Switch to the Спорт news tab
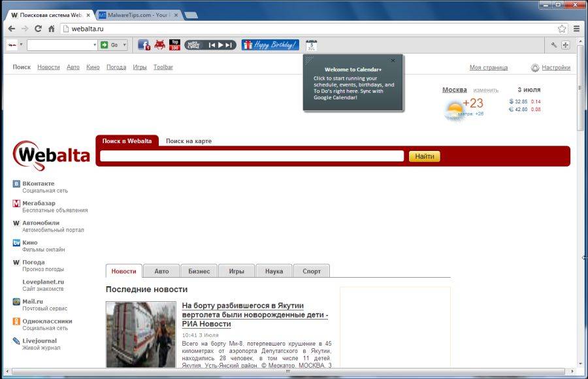 pos(311,271)
